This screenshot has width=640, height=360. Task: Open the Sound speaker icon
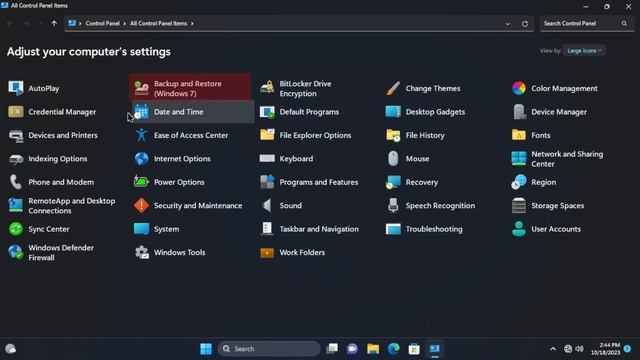click(267, 206)
